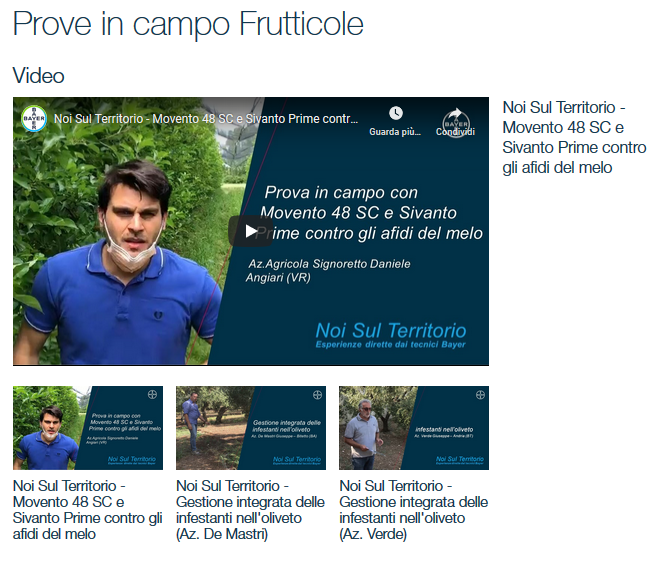Select the De Mastri oliveto video thumbnail
Screen dimensions: 655x581
tap(251, 428)
